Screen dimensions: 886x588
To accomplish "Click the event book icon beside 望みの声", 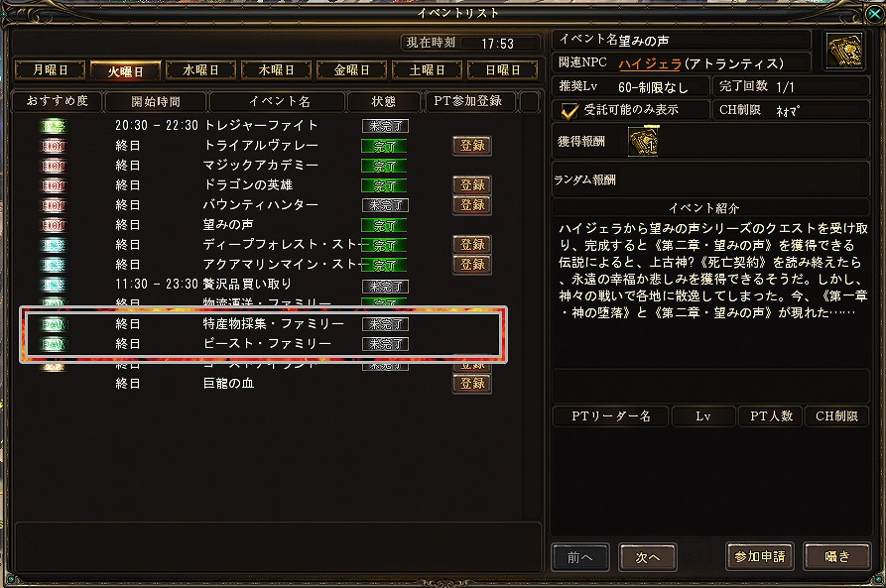I will pos(844,51).
